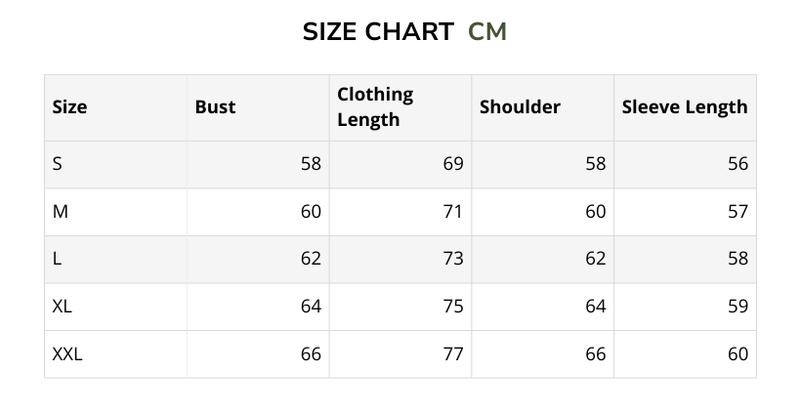Click the Shoulder column header
Screen dimensions: 800x413
pyautogui.click(x=520, y=107)
